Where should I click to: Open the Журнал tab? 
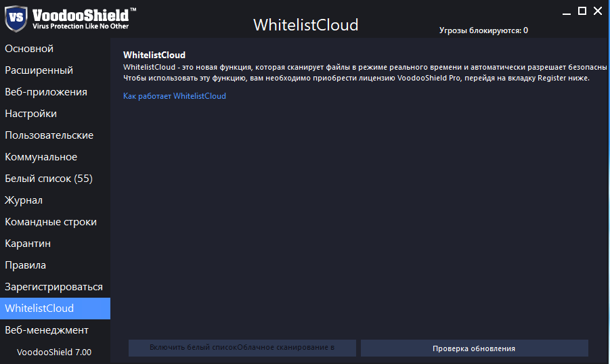coord(55,200)
